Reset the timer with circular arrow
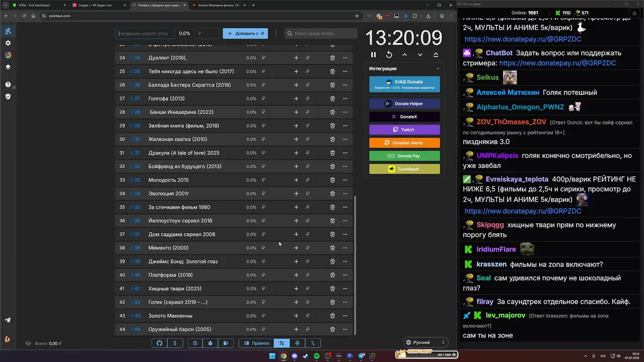The width and height of the screenshot is (644, 362). pyautogui.click(x=389, y=55)
